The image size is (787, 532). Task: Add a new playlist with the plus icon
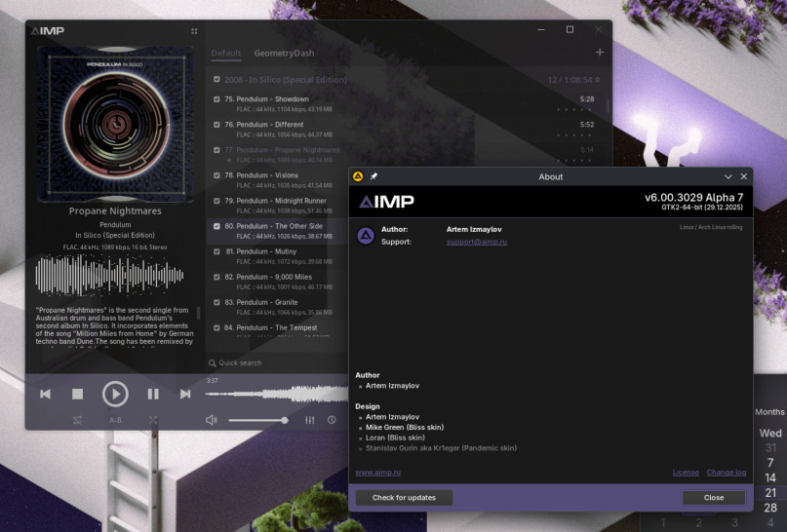(600, 53)
